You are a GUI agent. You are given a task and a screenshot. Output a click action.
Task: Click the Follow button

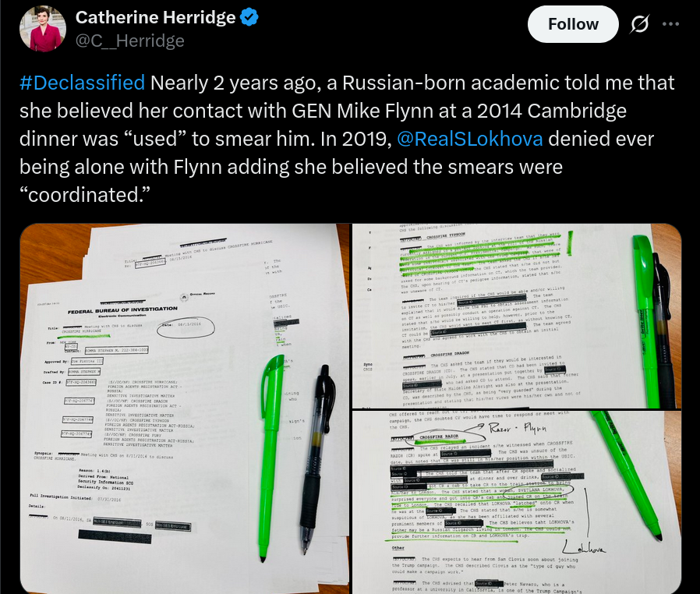pyautogui.click(x=573, y=24)
